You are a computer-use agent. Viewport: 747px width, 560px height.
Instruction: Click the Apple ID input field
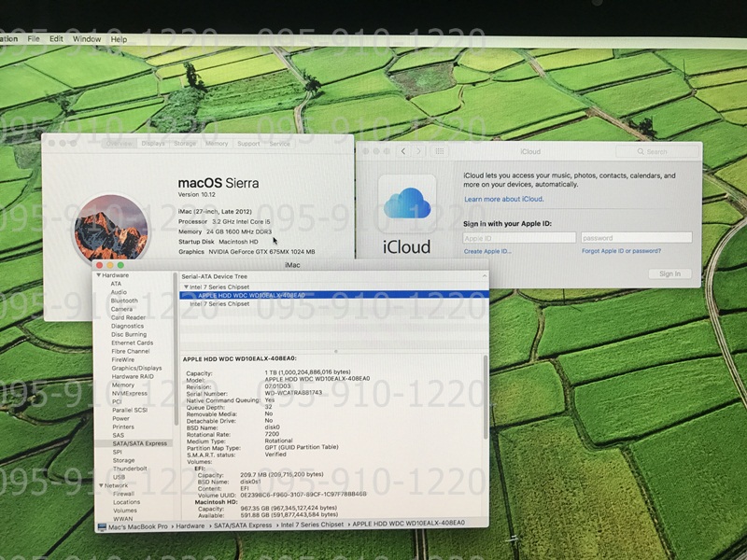pyautogui.click(x=519, y=238)
